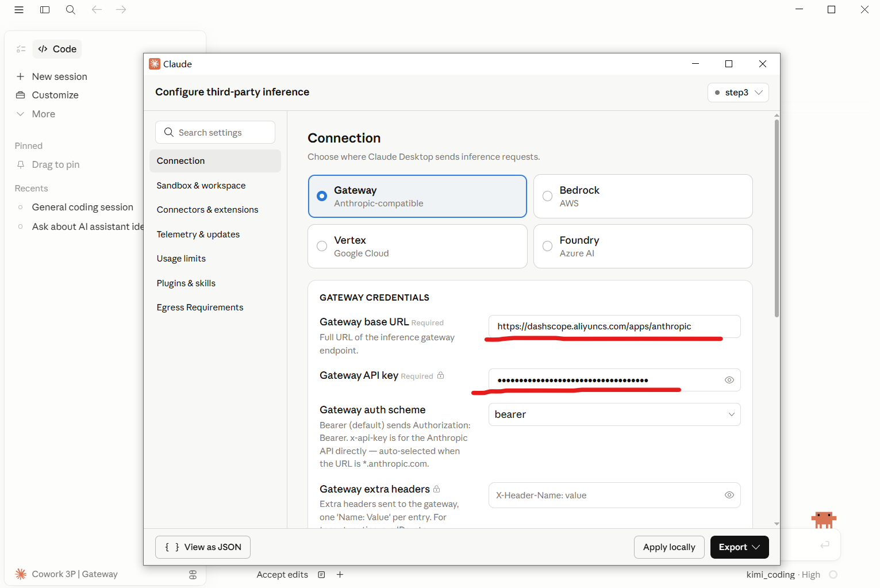Click Cowork 3P | Gateway label

[75, 574]
